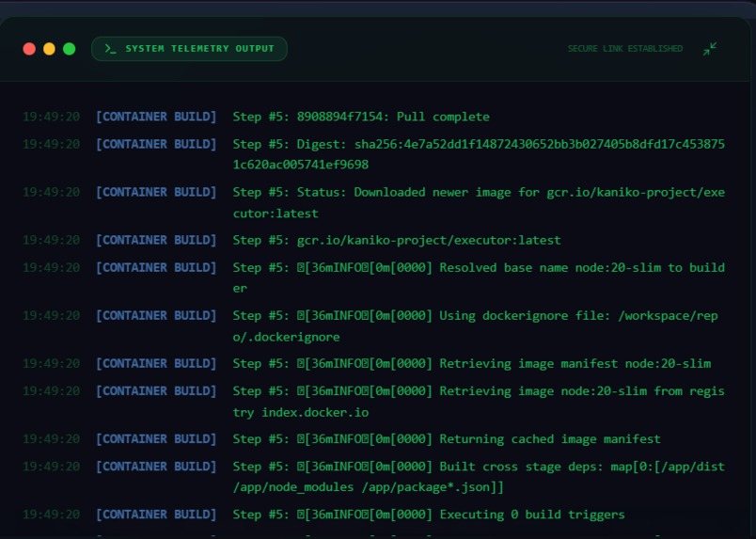Click the red window dot
Viewport: 756px width, 539px height.
(x=29, y=49)
